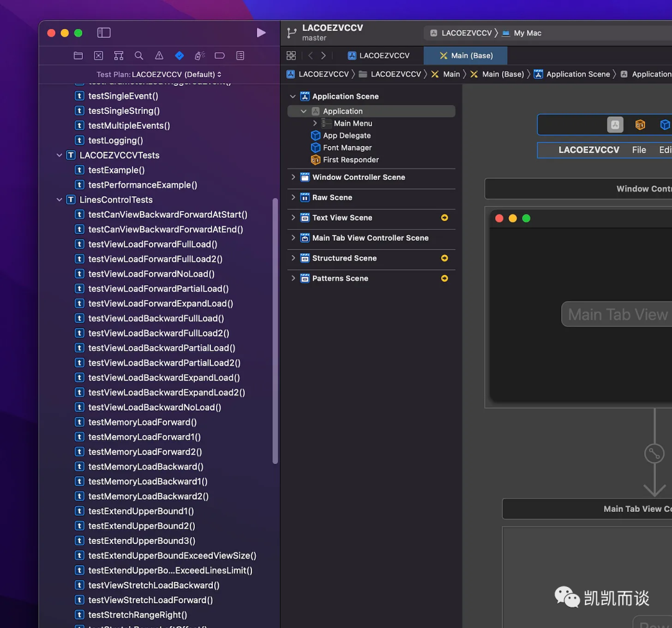The width and height of the screenshot is (672, 628).
Task: Select First Responder in the outline
Action: pyautogui.click(x=350, y=160)
